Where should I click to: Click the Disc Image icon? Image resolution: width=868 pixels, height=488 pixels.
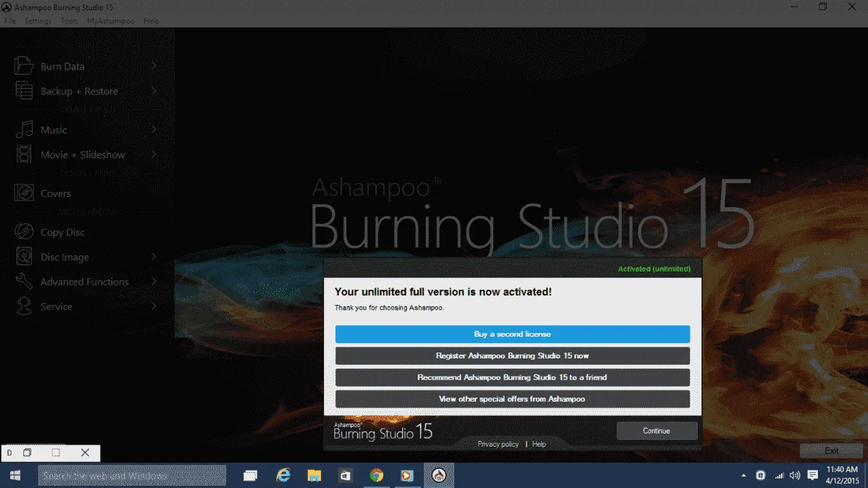click(x=24, y=256)
